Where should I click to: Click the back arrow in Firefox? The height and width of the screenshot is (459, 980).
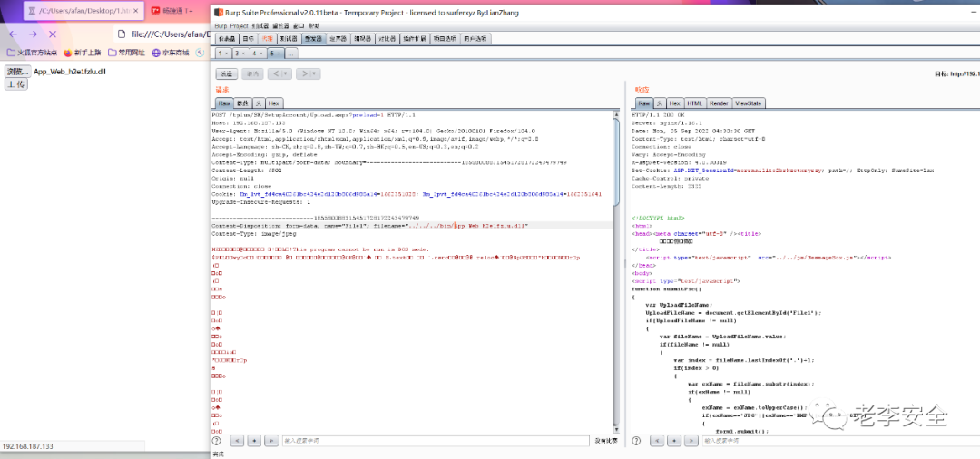(x=15, y=34)
